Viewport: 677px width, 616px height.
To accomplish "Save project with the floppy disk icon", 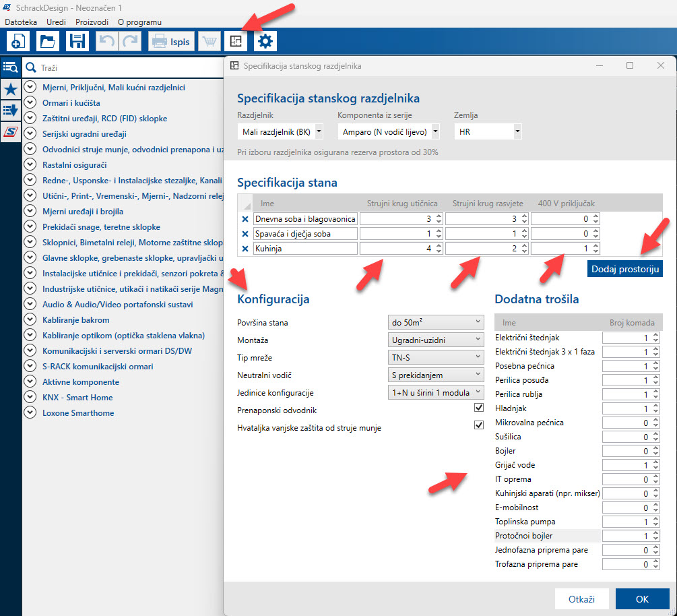I will [77, 41].
